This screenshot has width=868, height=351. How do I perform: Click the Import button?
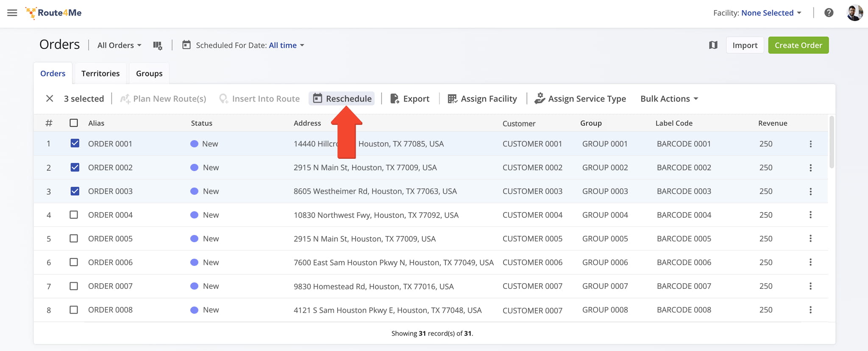point(745,45)
